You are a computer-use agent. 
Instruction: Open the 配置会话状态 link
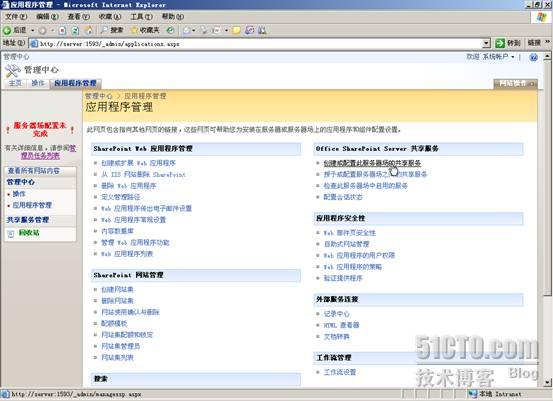click(x=343, y=197)
